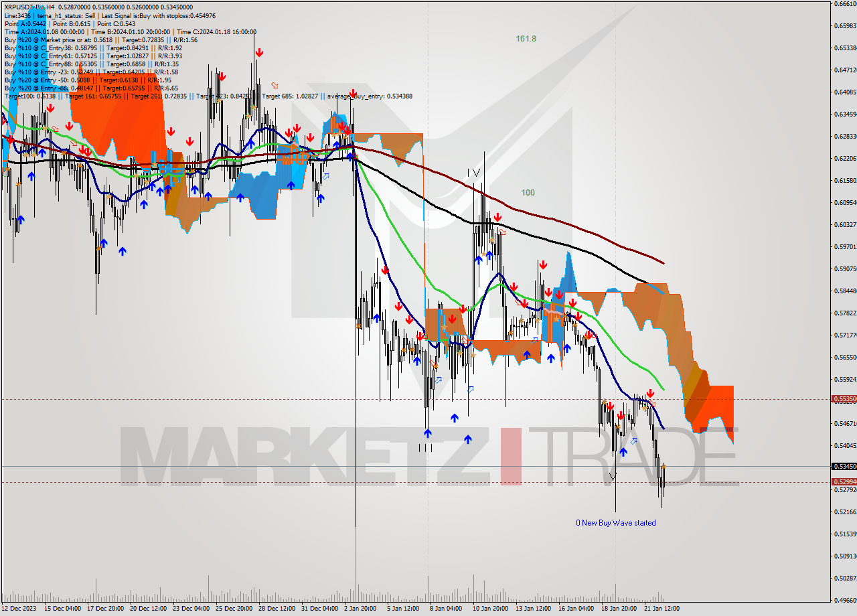The image size is (857, 616).
Task: Click the 0.51539 price axis label
Action: coord(844,534)
